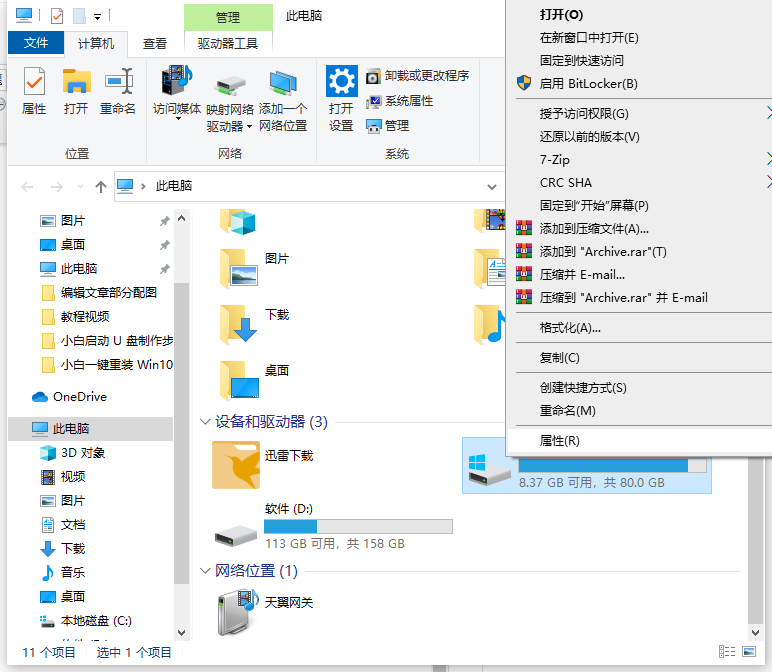Choose 固定到快速访问 in the context menu
772x672 pixels.
(640, 61)
